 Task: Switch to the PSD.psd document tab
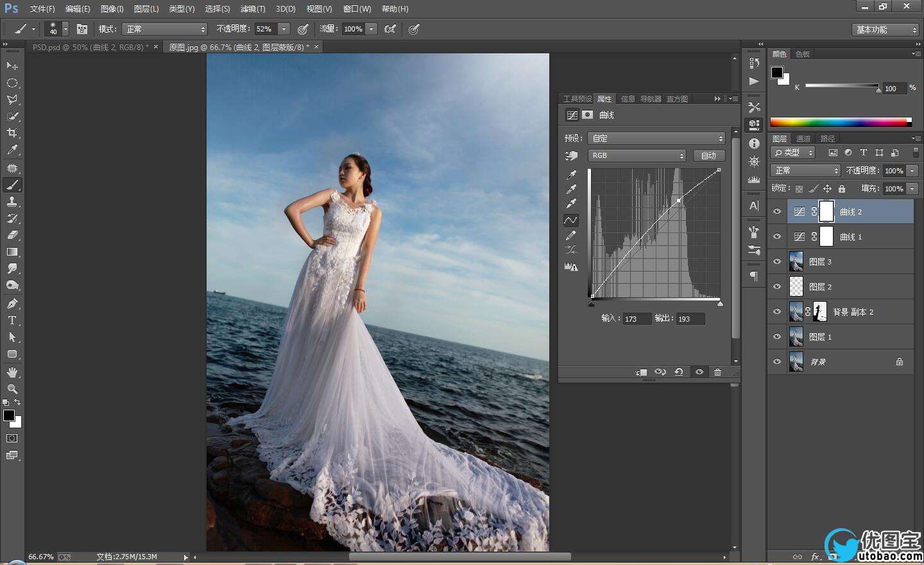(x=90, y=47)
